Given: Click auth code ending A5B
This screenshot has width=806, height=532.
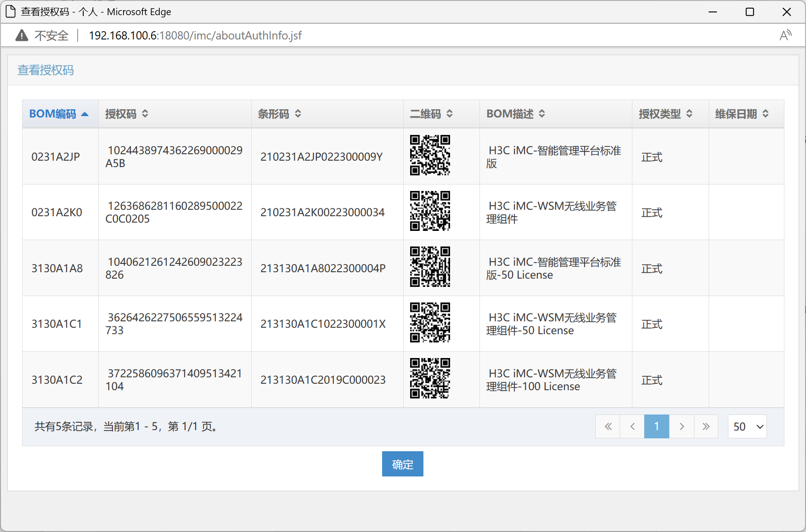Looking at the screenshot, I should click(x=174, y=157).
